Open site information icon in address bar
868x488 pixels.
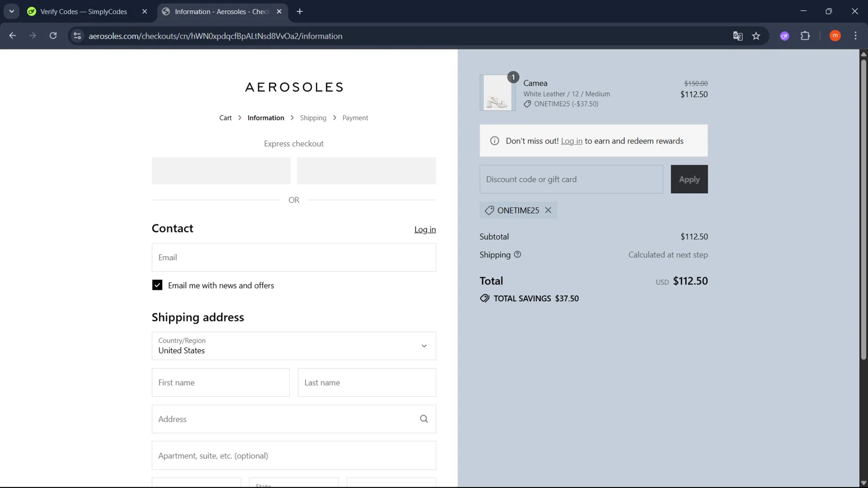click(x=77, y=36)
